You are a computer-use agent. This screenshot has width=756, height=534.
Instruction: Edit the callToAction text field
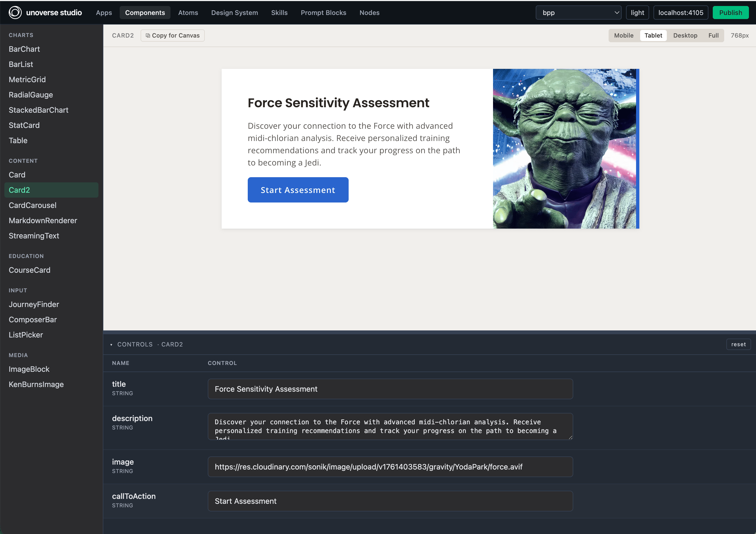pos(390,501)
